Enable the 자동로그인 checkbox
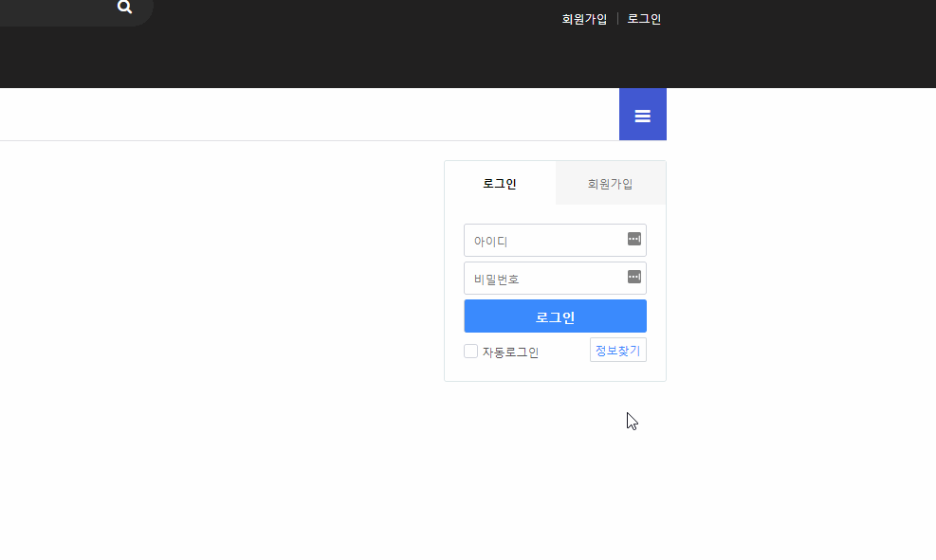 click(470, 352)
